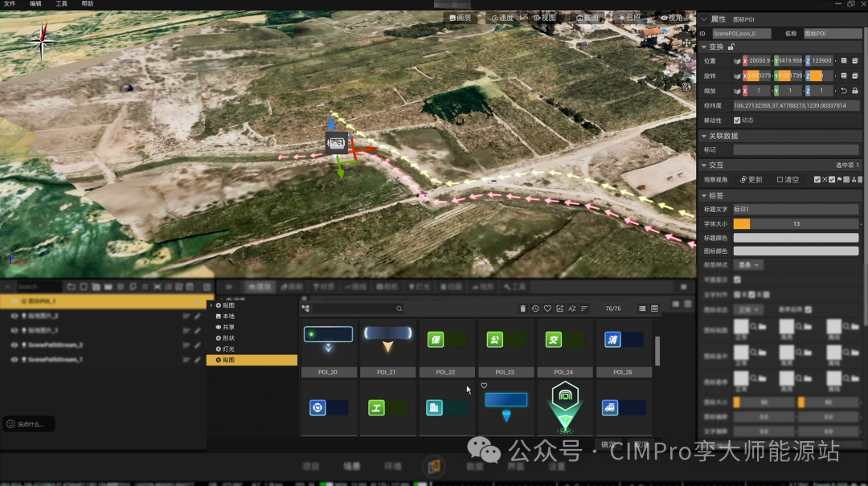The image size is (868, 486).
Task: Collapse the 变换 transform section
Action: pyautogui.click(x=704, y=47)
